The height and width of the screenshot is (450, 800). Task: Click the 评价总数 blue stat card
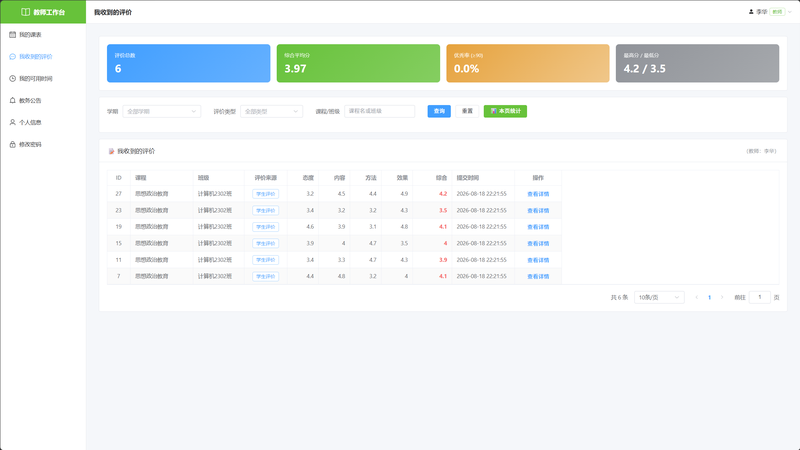188,63
